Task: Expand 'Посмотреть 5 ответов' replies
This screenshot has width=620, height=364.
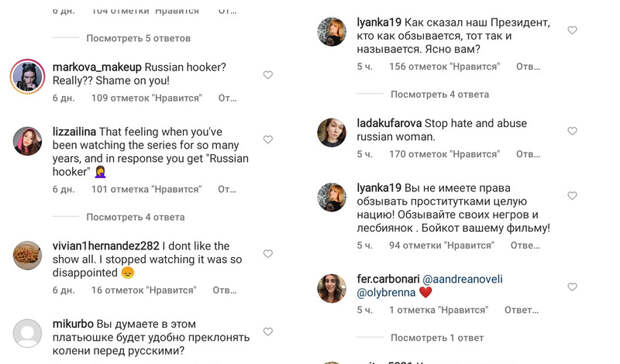Action: pos(138,38)
